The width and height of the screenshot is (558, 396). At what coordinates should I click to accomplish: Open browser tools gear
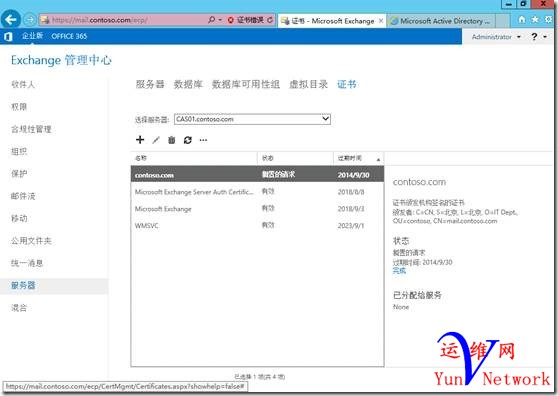[x=548, y=20]
